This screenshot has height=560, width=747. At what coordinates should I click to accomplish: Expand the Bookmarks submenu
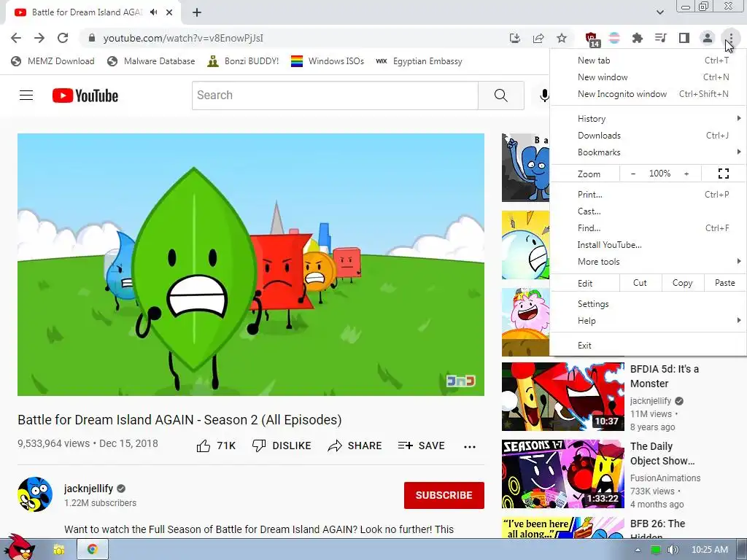(649, 152)
